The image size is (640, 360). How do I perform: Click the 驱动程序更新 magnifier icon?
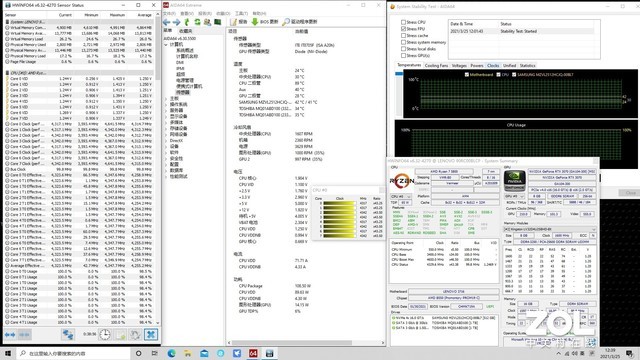(x=286, y=22)
